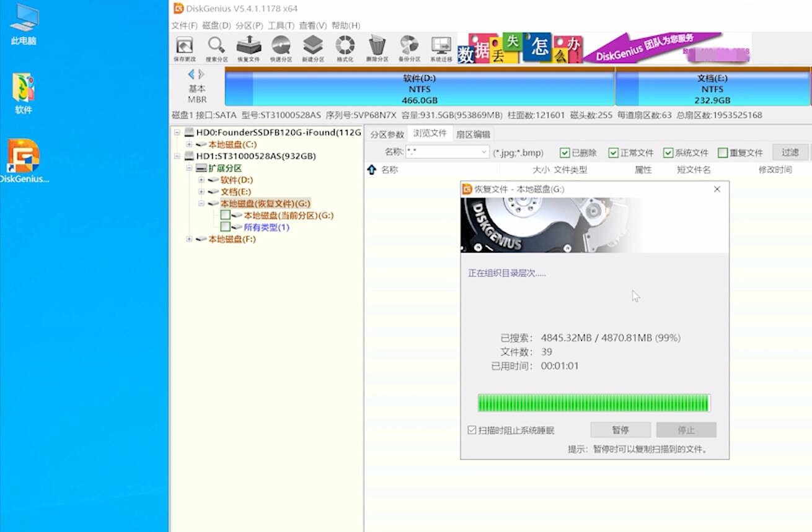Expand 本地磁盘(C:) tree node
The image size is (812, 532).
click(x=189, y=144)
